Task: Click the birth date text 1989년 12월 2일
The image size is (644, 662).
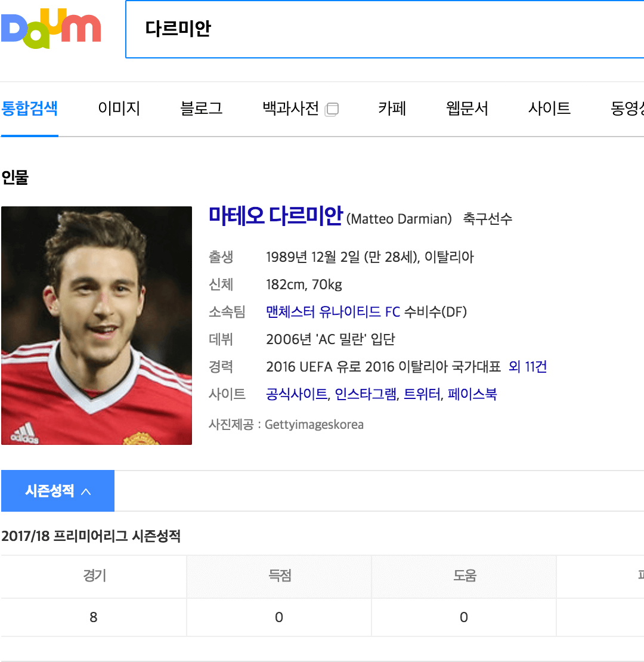Action: (312, 256)
